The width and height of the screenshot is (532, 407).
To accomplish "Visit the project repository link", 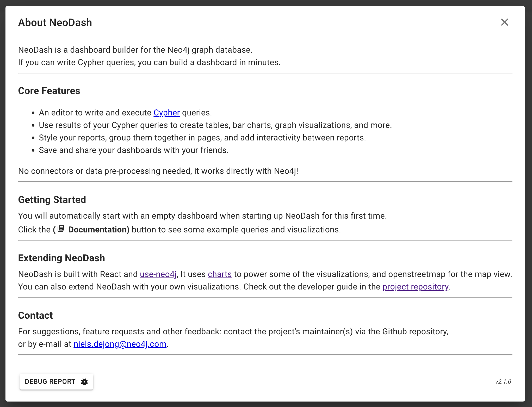I will tap(415, 287).
